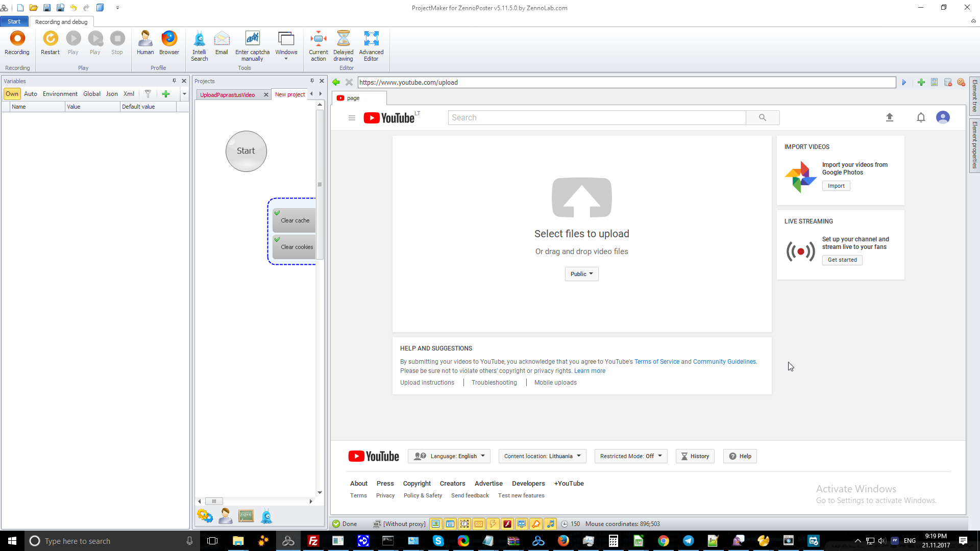Toggle image loading in the status bar

point(435,524)
